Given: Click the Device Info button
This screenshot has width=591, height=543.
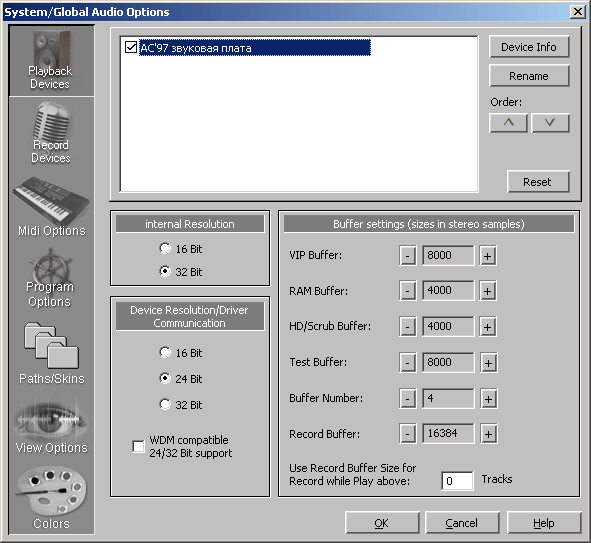Looking at the screenshot, I should [x=529, y=47].
